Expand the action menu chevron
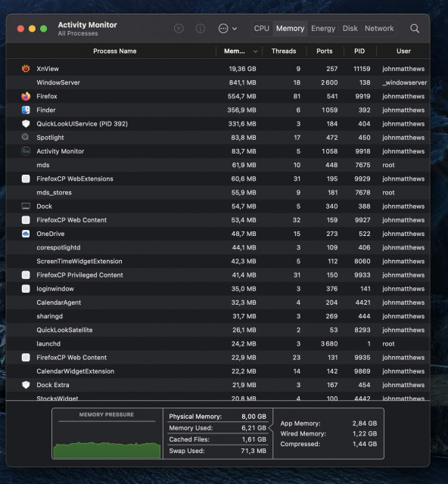The width and height of the screenshot is (448, 484). point(235,29)
